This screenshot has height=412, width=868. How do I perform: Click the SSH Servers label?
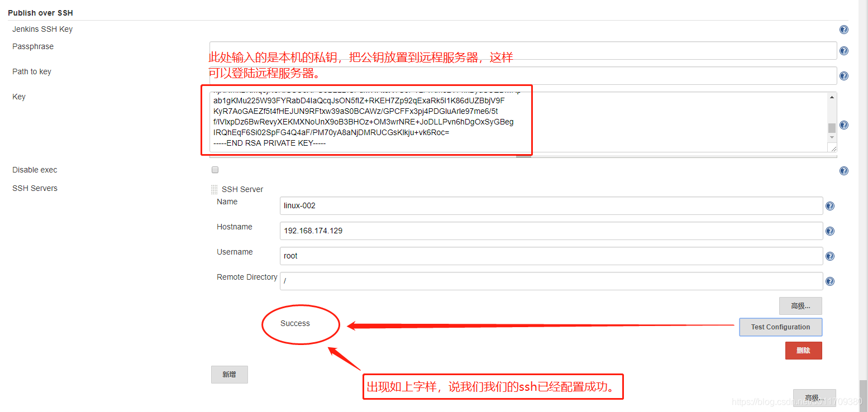click(x=35, y=188)
